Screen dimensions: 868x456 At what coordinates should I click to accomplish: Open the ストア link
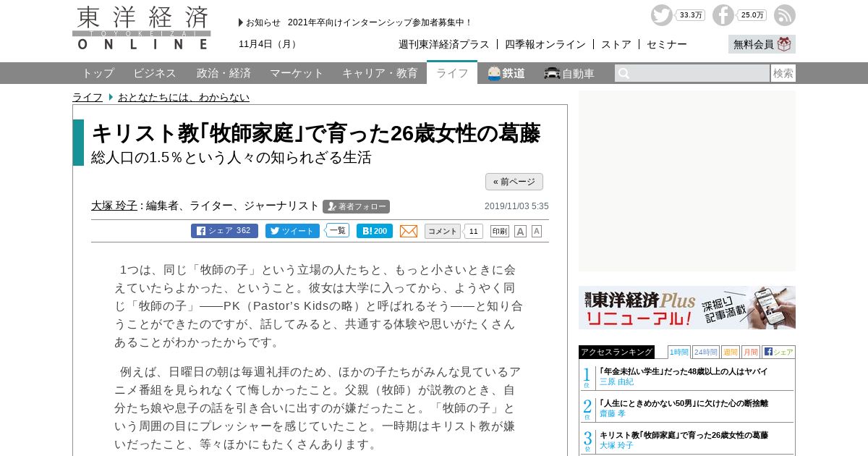pos(616,44)
